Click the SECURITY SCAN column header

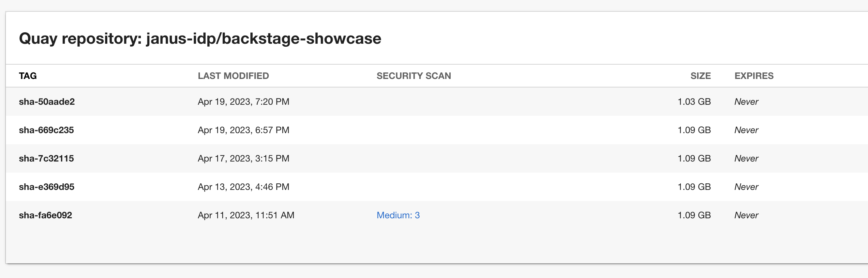pos(414,76)
